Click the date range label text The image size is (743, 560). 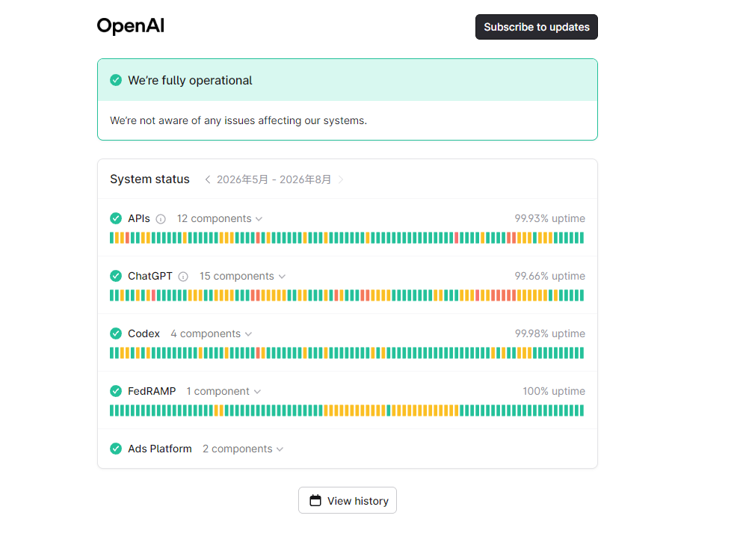pyautogui.click(x=274, y=179)
